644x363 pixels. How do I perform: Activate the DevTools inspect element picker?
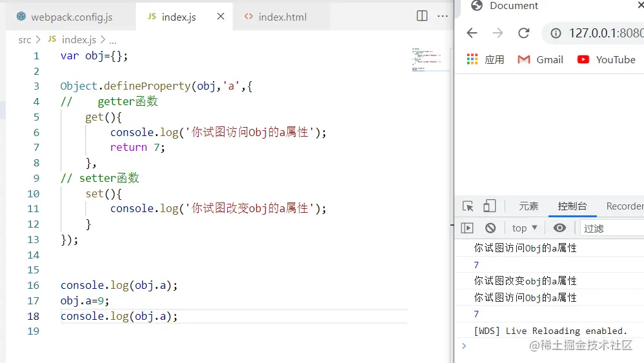[x=468, y=206]
